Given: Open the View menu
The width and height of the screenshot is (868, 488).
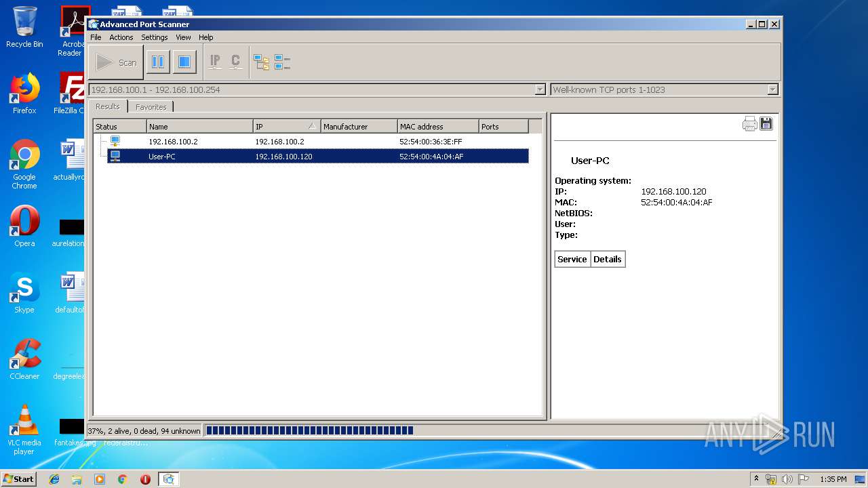Looking at the screenshot, I should [183, 37].
